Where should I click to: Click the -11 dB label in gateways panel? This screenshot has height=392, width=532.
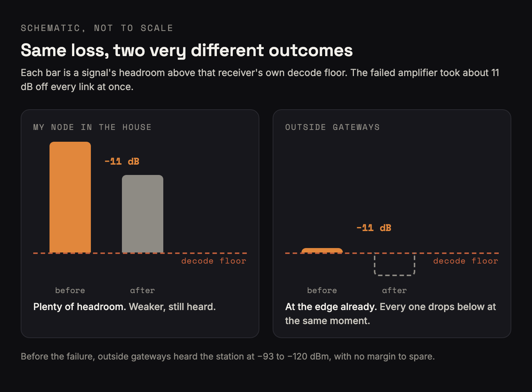(x=374, y=228)
